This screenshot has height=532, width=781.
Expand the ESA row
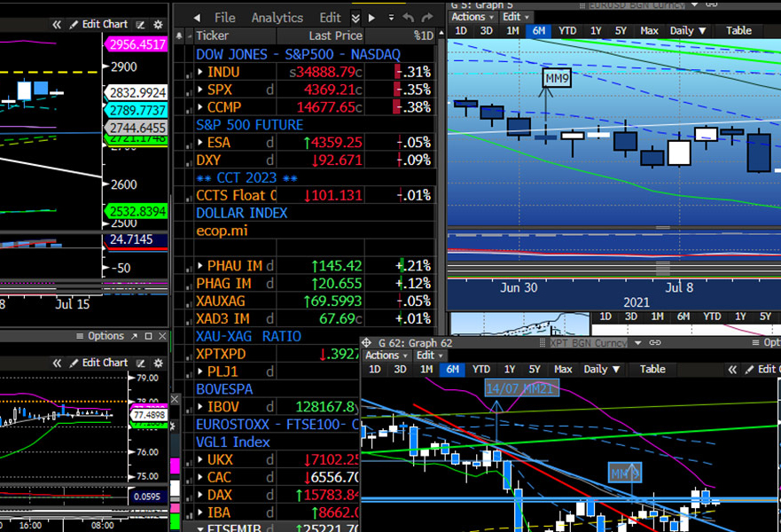click(x=199, y=143)
